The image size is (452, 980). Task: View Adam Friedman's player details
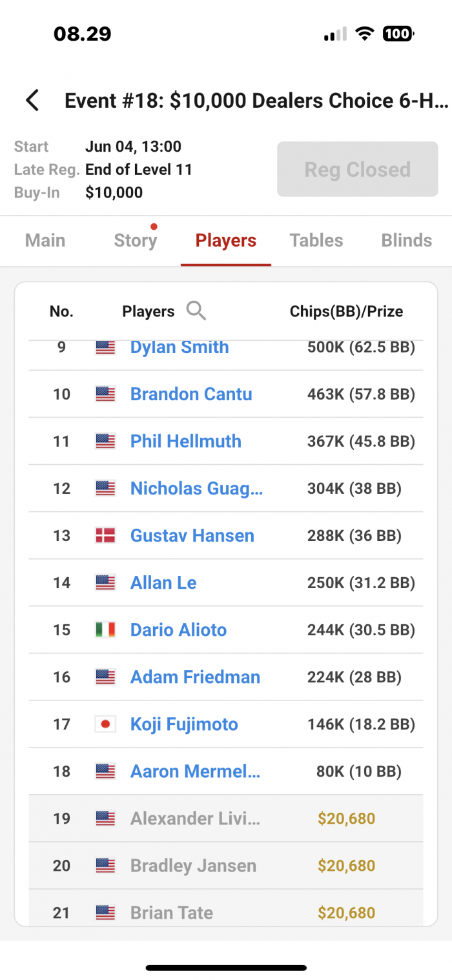coord(195,677)
